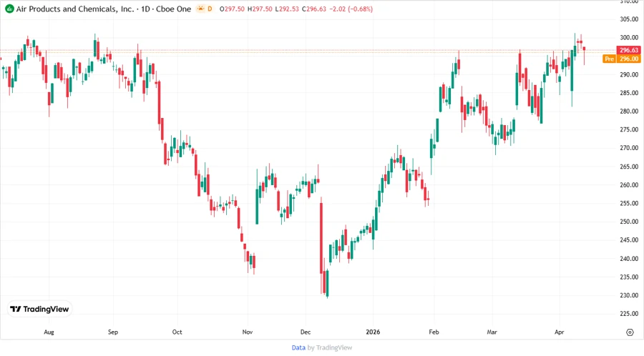Click the 280.00 price axis label
The height and width of the screenshot is (356, 644).
click(x=629, y=111)
